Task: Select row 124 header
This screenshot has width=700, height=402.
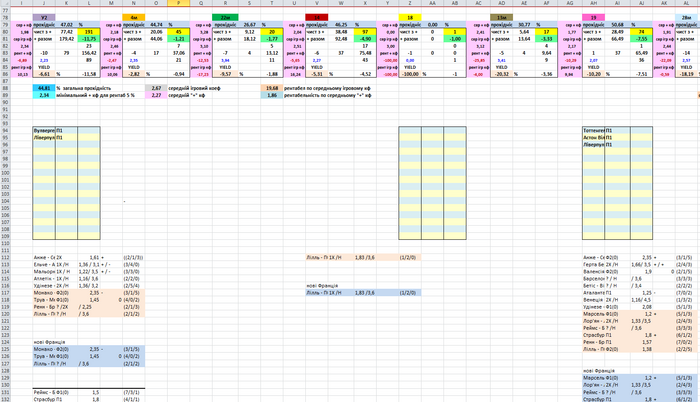Action: pyautogui.click(x=6, y=342)
